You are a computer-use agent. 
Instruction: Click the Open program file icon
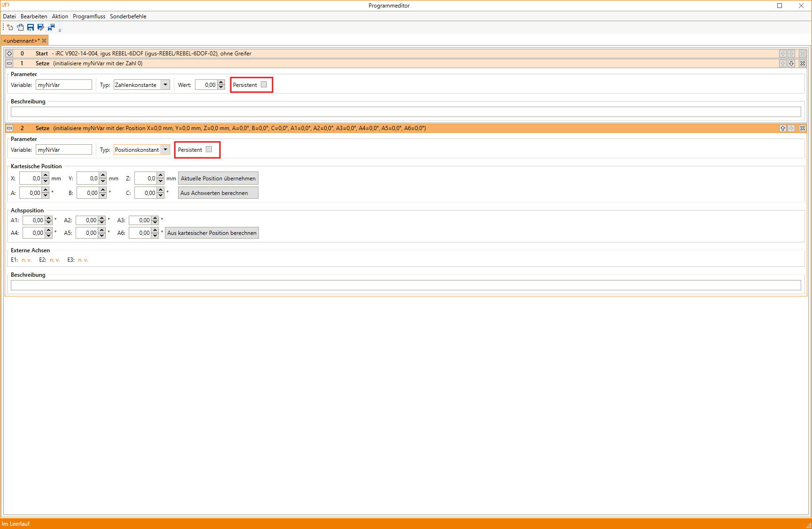[20, 27]
